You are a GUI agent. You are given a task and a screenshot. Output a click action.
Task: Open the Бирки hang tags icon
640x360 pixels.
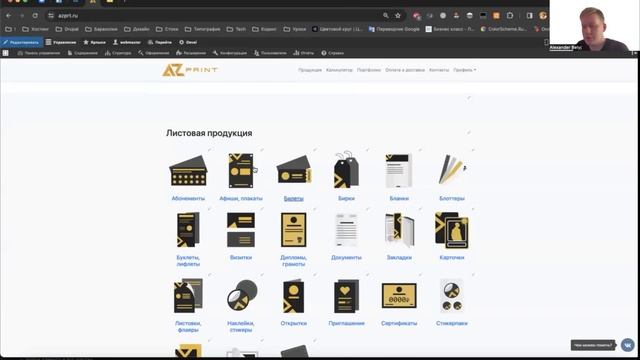point(346,170)
